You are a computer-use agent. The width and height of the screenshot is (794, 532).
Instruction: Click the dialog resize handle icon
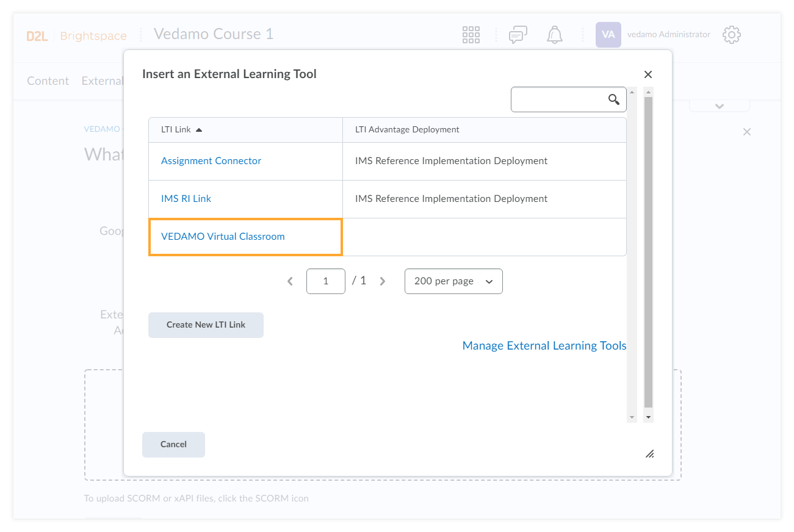650,453
